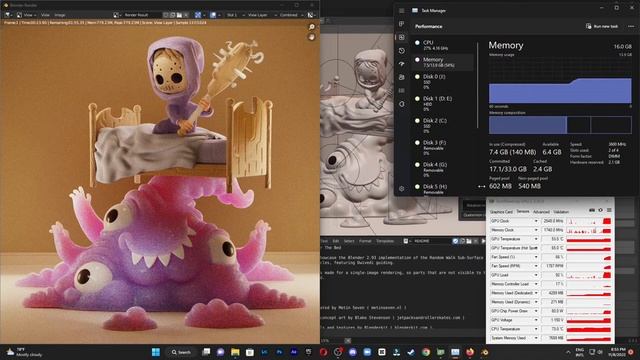Select CPU in the Performance list
640x360 pixels.
442,45
